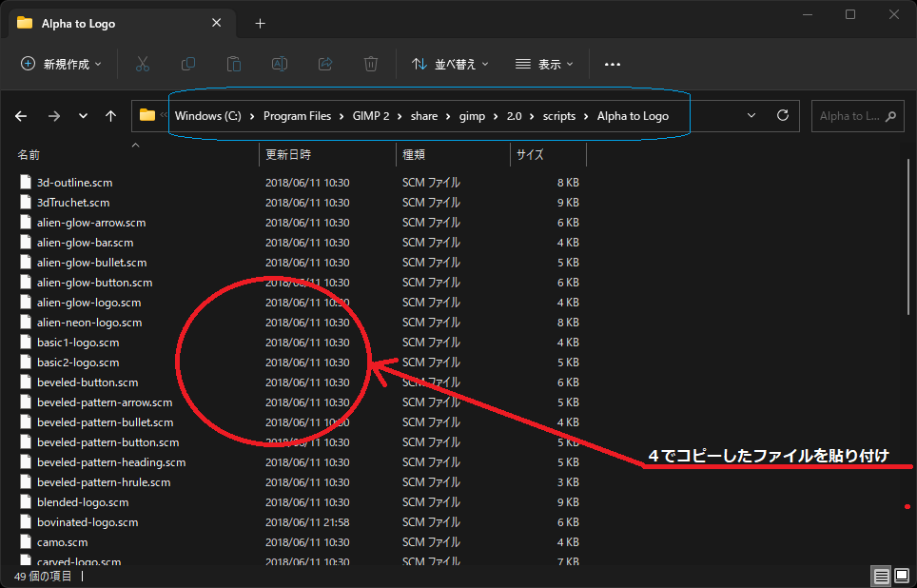
Task: Go up one folder level
Action: tap(110, 116)
